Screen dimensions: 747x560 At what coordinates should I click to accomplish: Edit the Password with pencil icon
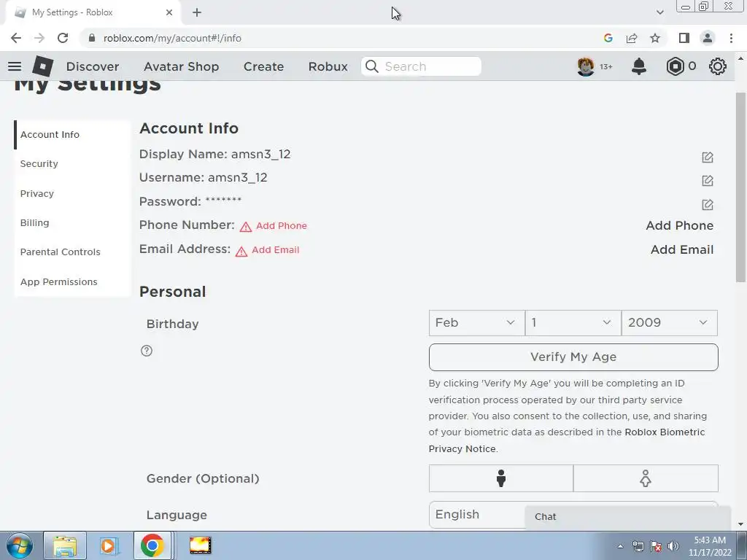[x=708, y=204]
